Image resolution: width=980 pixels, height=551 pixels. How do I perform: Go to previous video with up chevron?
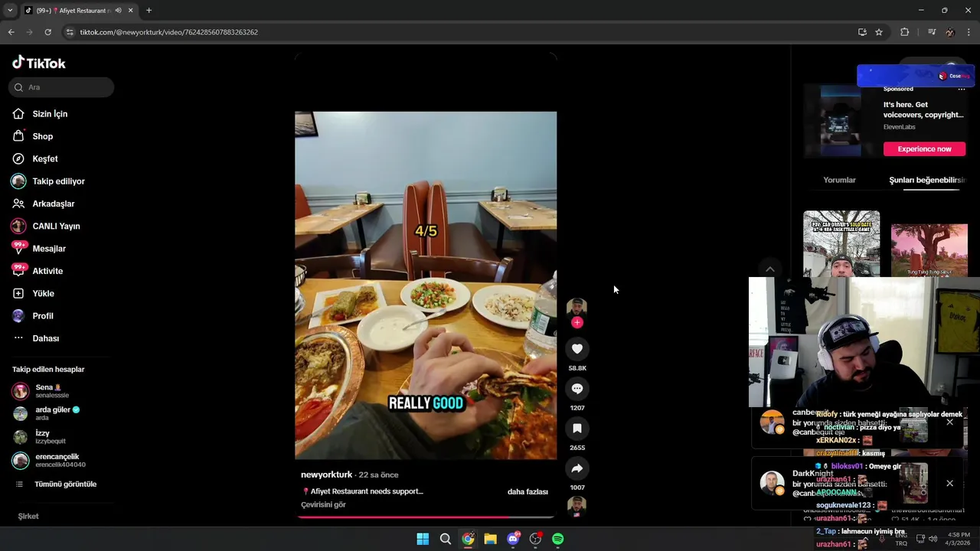(x=770, y=269)
